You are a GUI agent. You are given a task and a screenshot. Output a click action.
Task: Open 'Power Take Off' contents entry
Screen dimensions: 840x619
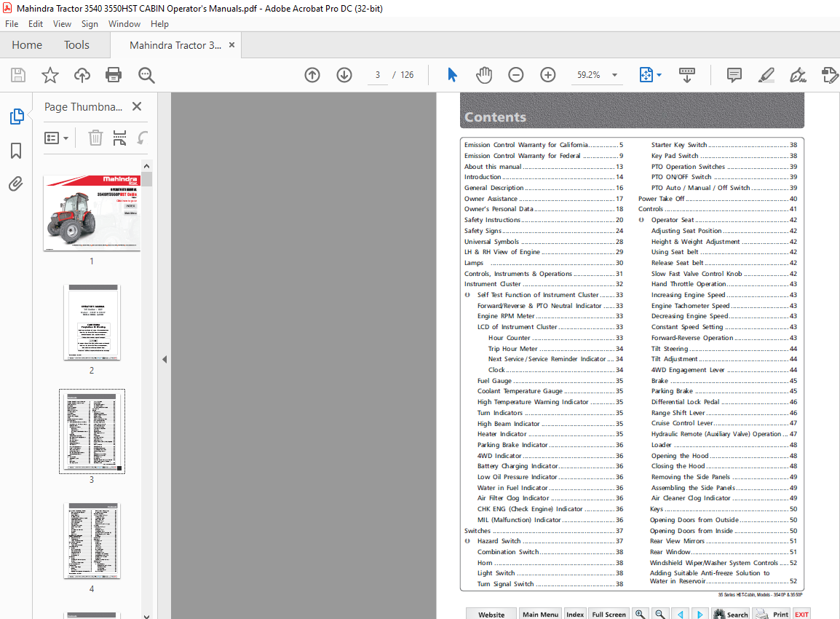pos(717,198)
